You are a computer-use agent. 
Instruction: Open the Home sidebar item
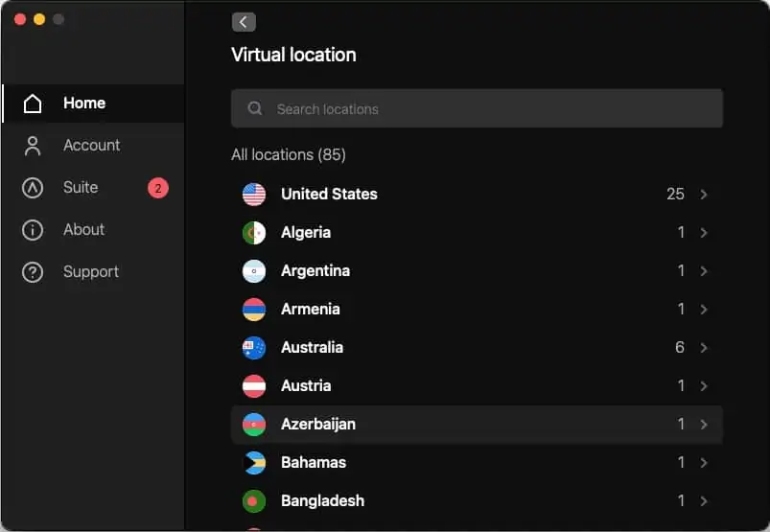(x=93, y=104)
